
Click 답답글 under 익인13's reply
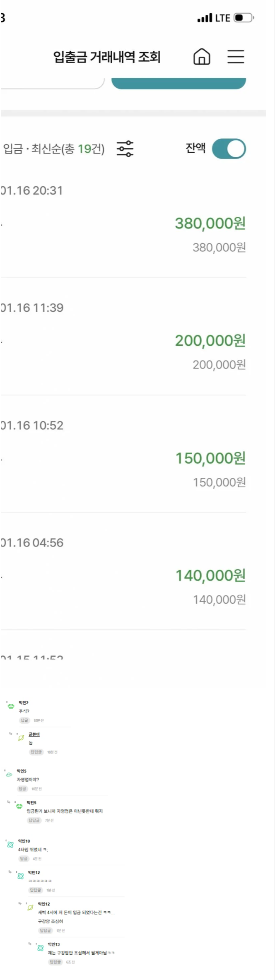tap(55, 962)
